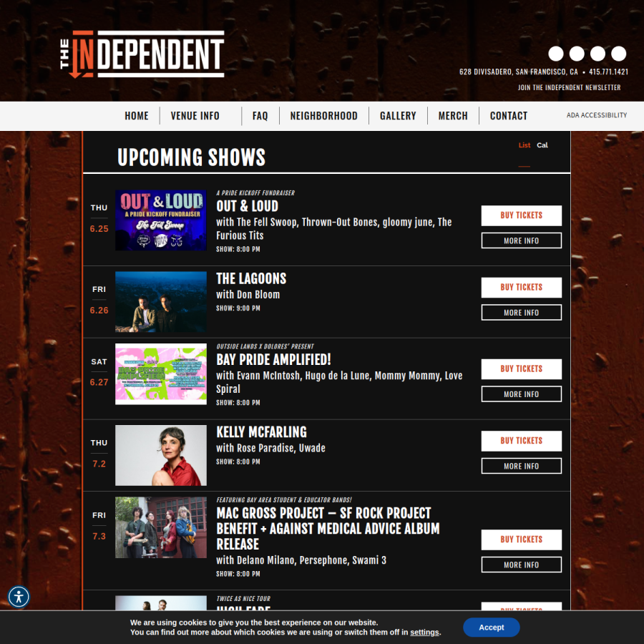This screenshot has width=644, height=644.
Task: Join the Independent newsletter link
Action: [569, 87]
